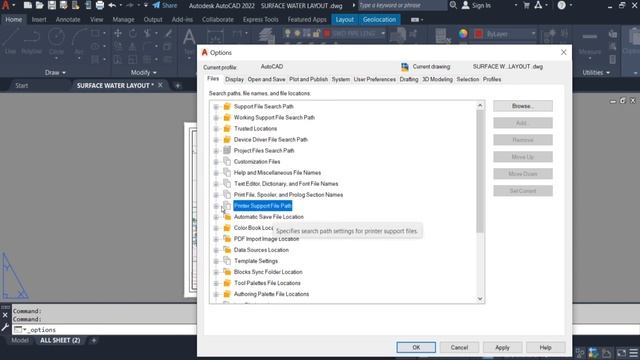Click the Open file icon in quick access toolbar
Image resolution: width=640 pixels, height=360 pixels.
(x=40, y=5)
